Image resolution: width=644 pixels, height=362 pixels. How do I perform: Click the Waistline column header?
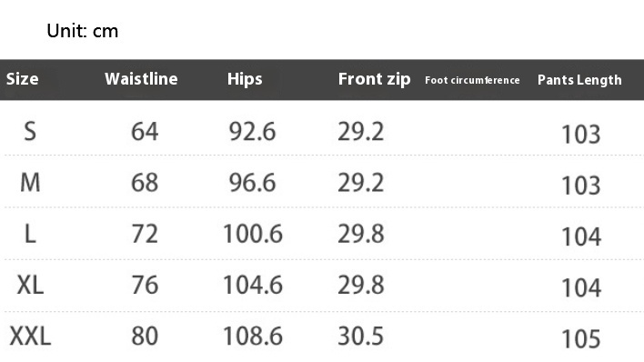click(x=141, y=79)
